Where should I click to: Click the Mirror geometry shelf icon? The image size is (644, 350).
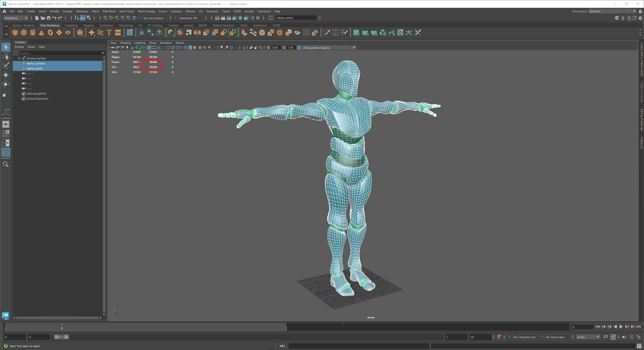click(x=197, y=33)
